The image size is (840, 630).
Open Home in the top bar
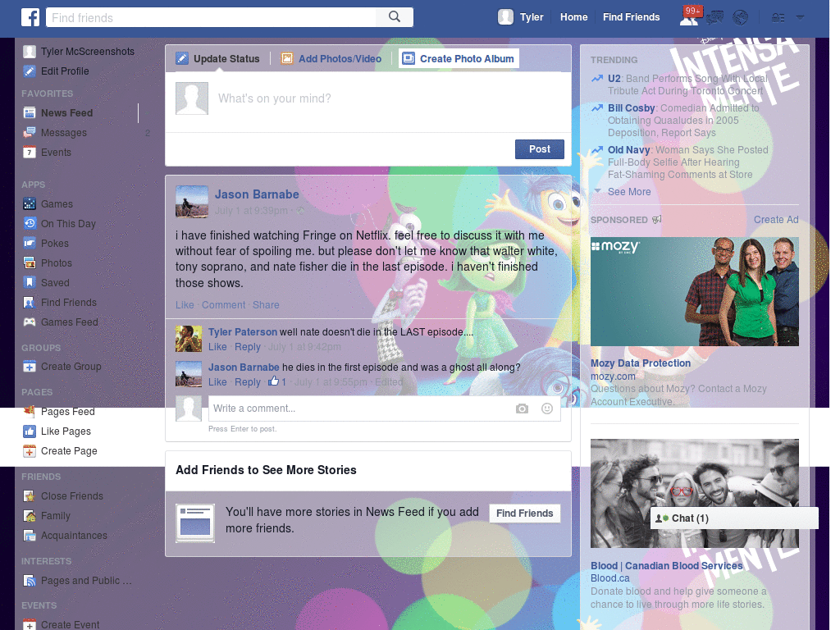click(573, 17)
